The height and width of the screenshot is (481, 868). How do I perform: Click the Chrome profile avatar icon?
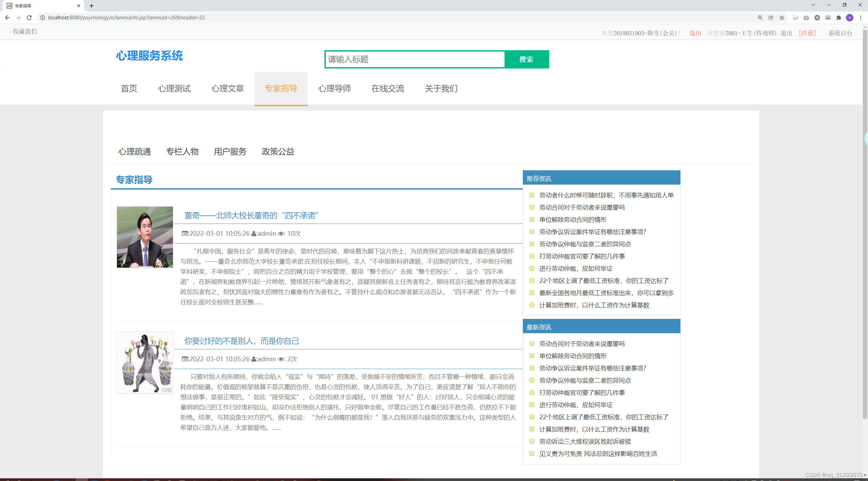point(850,18)
